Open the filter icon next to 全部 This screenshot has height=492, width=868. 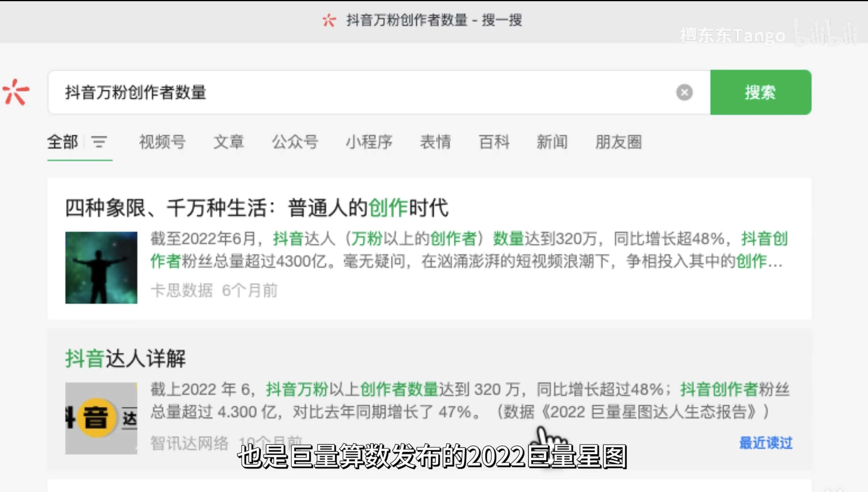pyautogui.click(x=99, y=142)
